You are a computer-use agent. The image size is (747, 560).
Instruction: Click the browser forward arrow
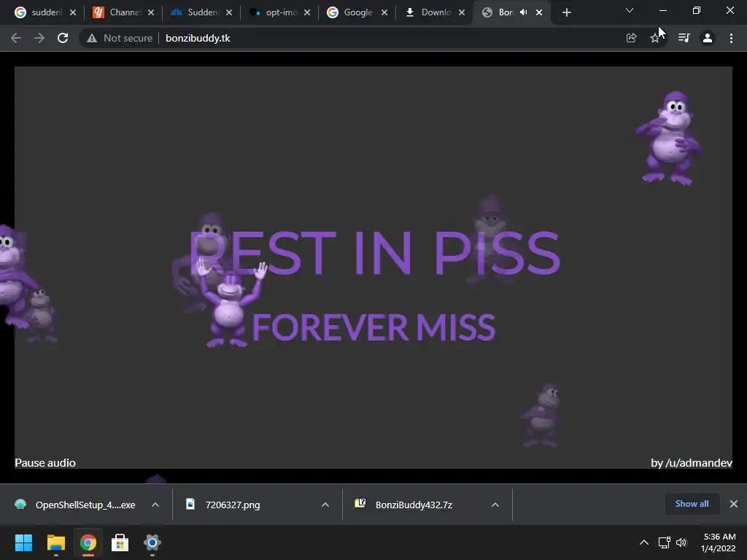[x=39, y=38]
